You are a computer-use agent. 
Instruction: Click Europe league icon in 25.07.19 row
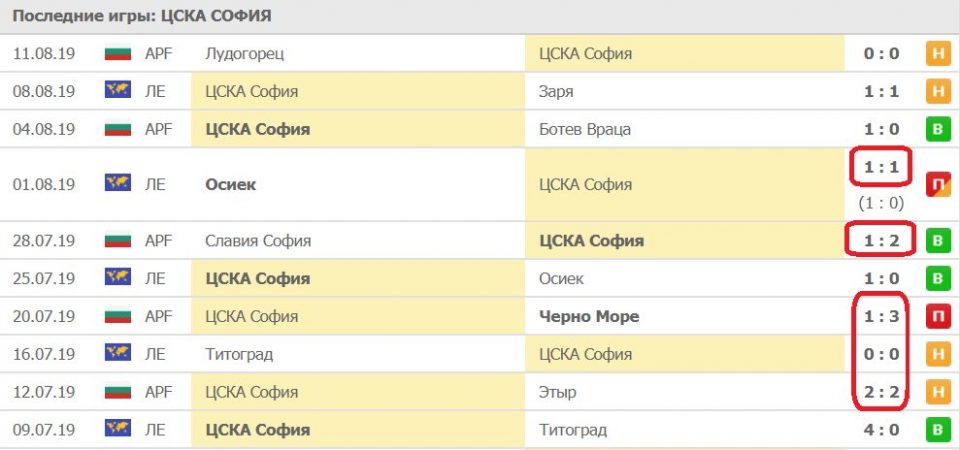coord(117,278)
